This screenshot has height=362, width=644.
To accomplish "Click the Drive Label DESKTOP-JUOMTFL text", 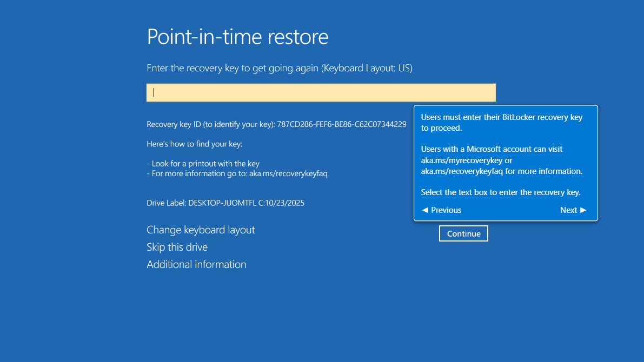I will click(225, 203).
